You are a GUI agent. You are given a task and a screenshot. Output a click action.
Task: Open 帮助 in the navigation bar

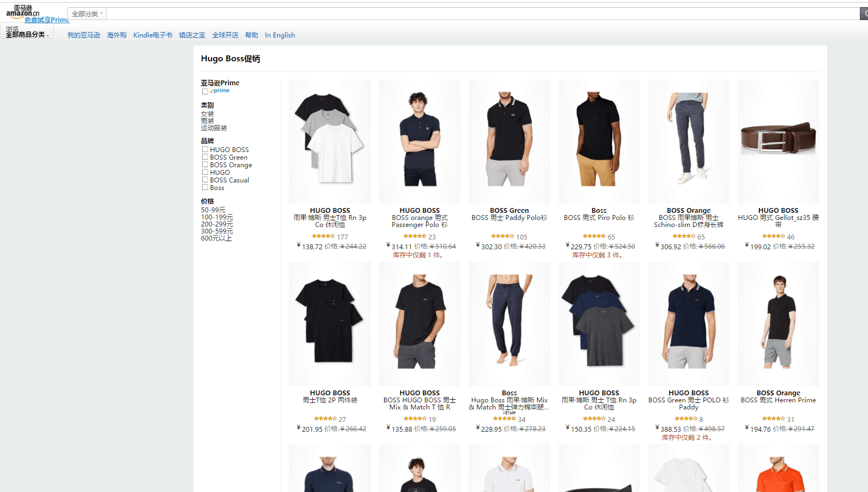(251, 35)
